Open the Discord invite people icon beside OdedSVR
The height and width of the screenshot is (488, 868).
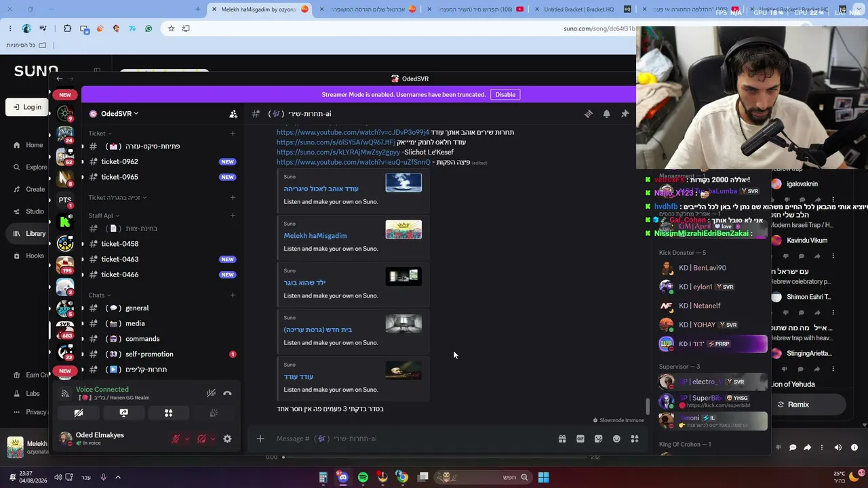[x=233, y=114]
